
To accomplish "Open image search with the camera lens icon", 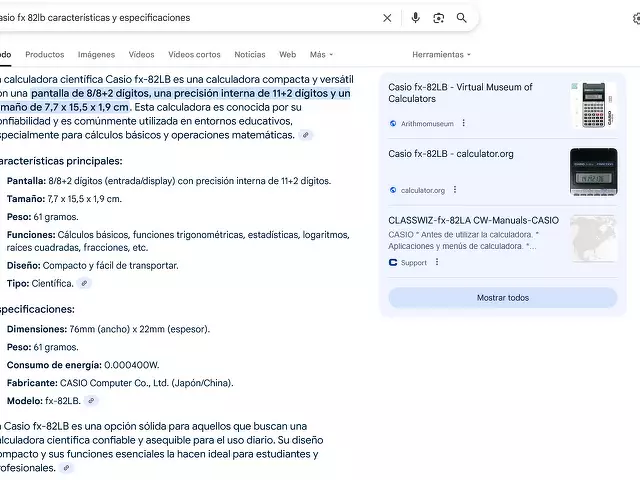I will click(438, 18).
